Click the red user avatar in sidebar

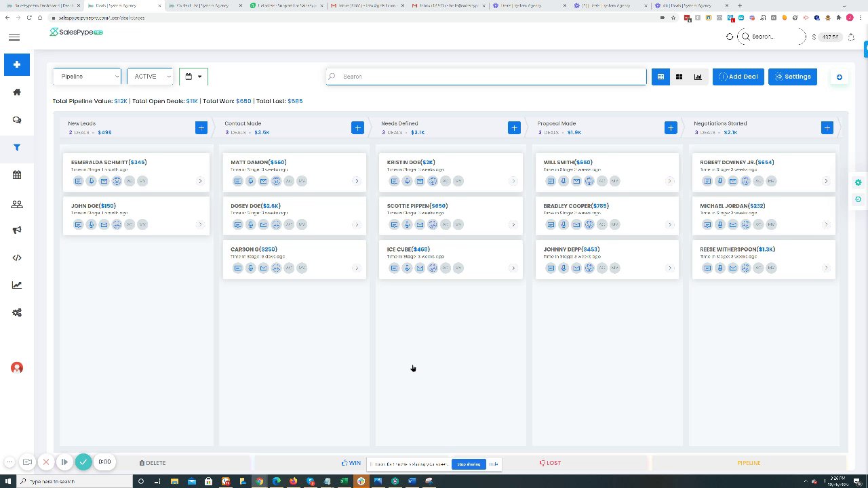tap(17, 368)
